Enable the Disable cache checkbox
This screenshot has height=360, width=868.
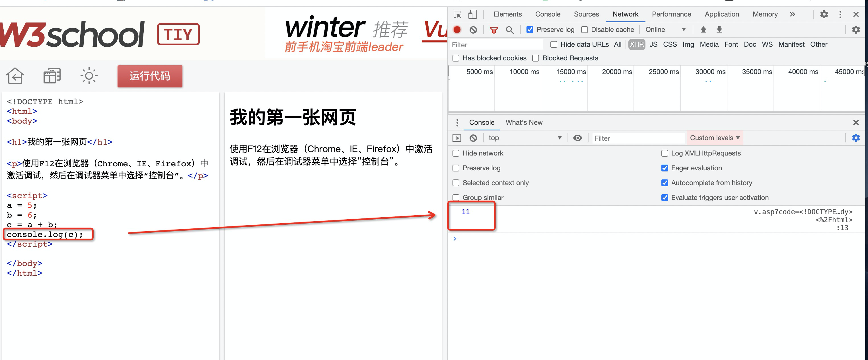[585, 30]
